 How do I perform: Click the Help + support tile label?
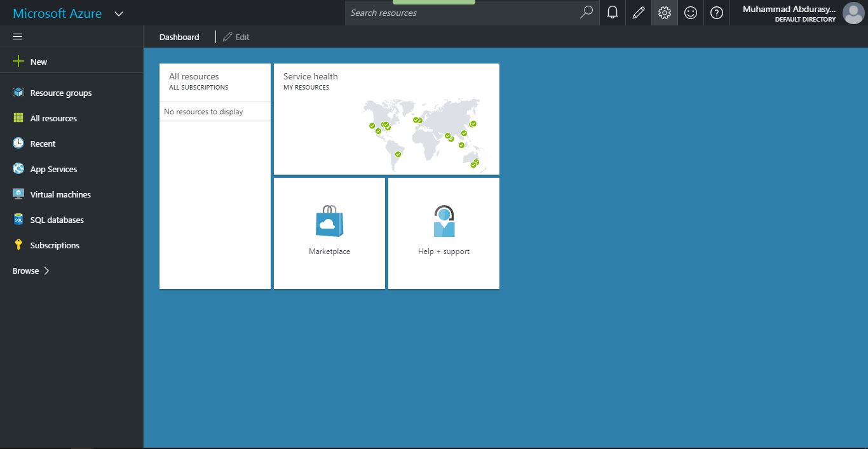point(444,251)
